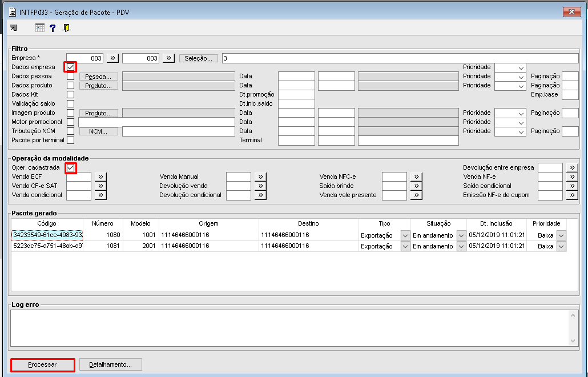The height and width of the screenshot is (377, 588).
Task: Open Prioridade dropdown for Dados produto
Action: [521, 86]
